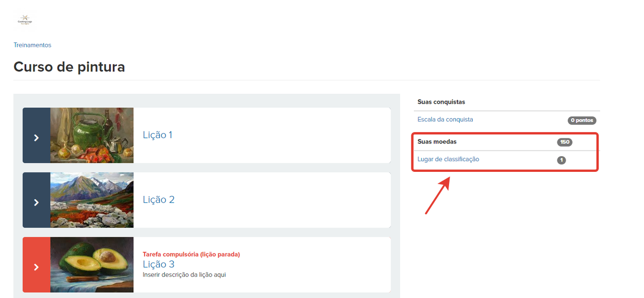644x298 pixels.
Task: Click the ranking place badge showing 1
Action: (561, 160)
